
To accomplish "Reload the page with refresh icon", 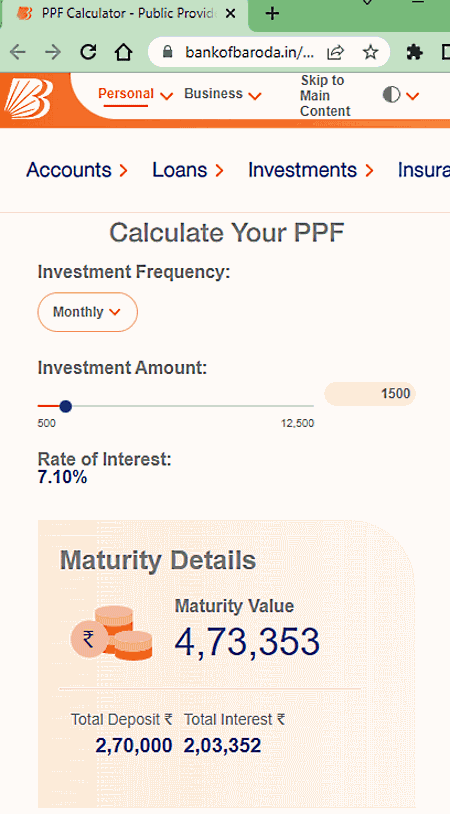I will point(88,52).
